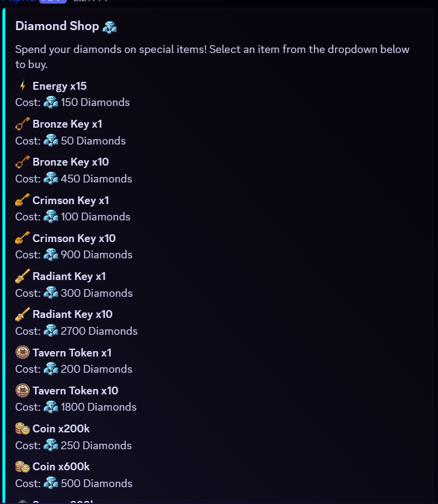This screenshot has width=438, height=504.
Task: Click the Crimson Key x1 key icon
Action: [x=22, y=200]
